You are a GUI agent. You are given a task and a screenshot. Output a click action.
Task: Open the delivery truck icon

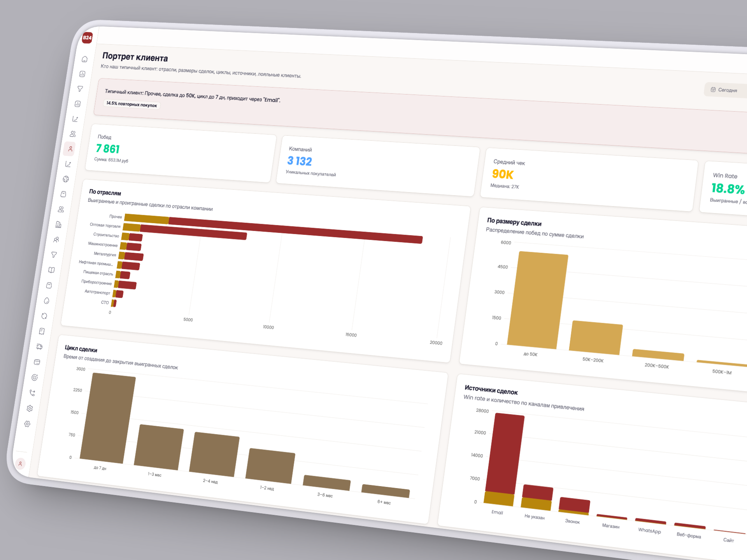pyautogui.click(x=40, y=346)
